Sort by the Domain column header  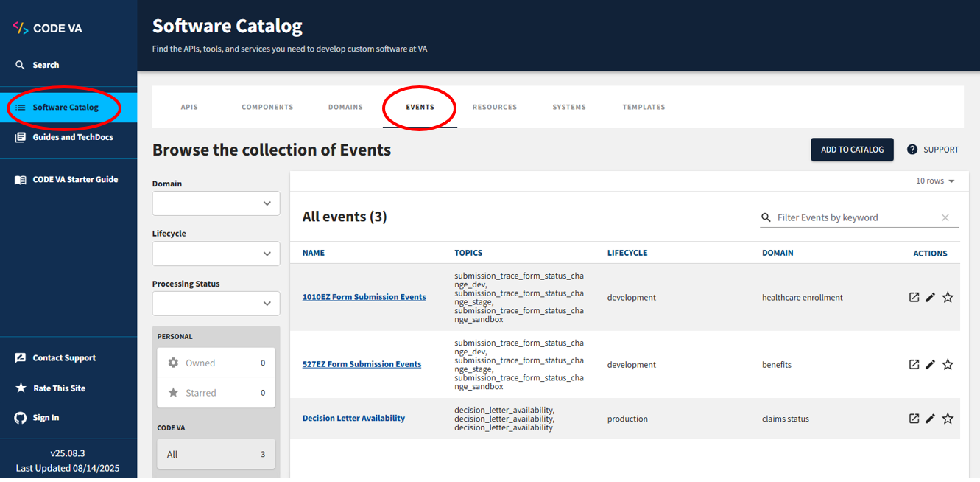coord(778,253)
